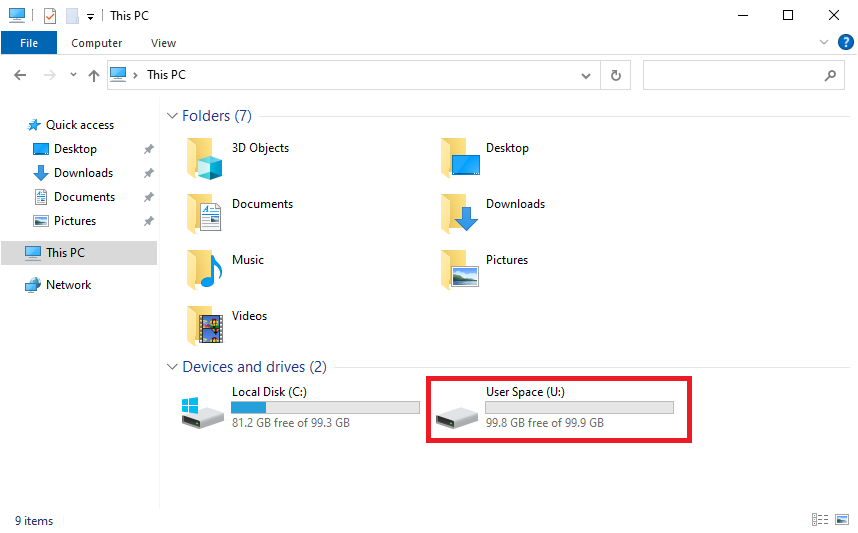Open Pictures in the navigation pane
The height and width of the screenshot is (533, 858).
pyautogui.click(x=74, y=221)
